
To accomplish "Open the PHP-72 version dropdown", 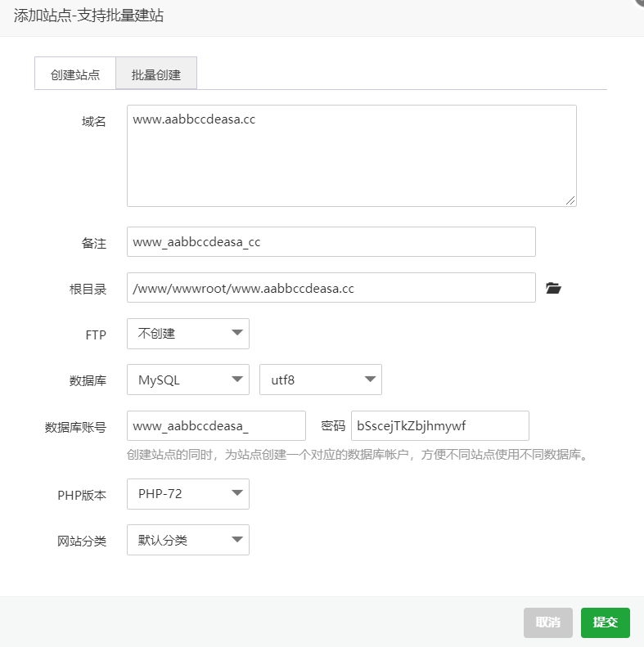I will point(188,494).
